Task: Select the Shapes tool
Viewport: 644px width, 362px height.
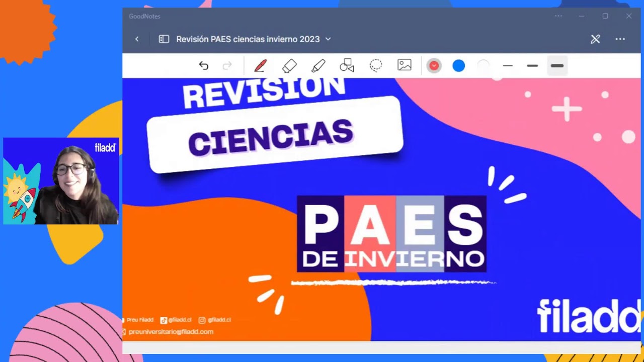Action: coord(347,66)
